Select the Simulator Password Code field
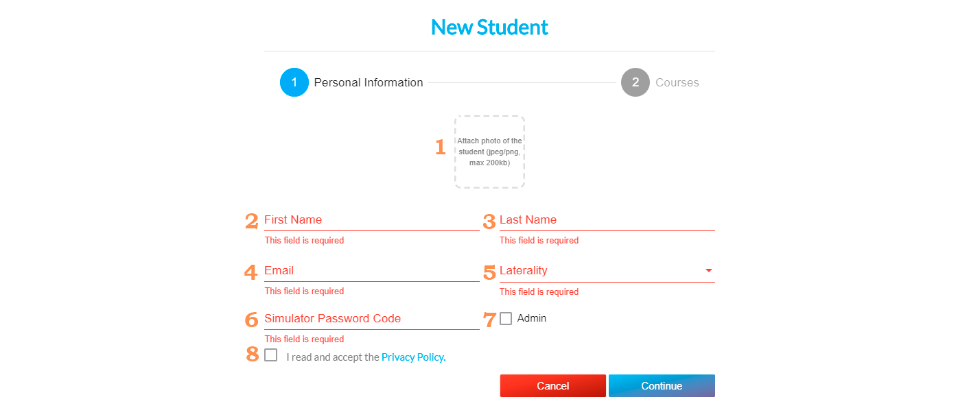This screenshot has width=980, height=406. click(x=371, y=318)
